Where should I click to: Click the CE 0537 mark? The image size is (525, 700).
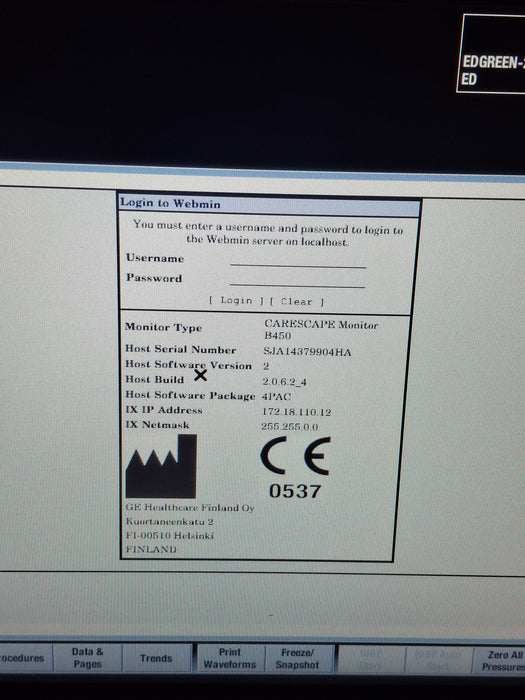pyautogui.click(x=295, y=468)
